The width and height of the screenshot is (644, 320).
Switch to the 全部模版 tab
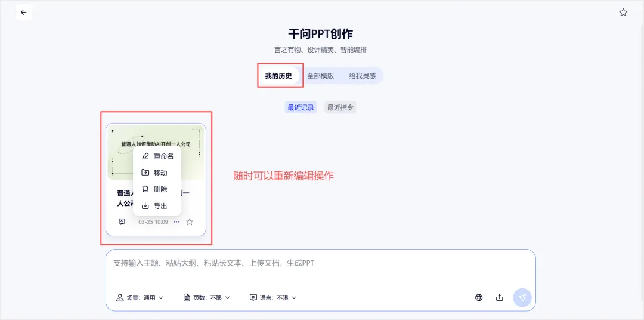point(320,76)
